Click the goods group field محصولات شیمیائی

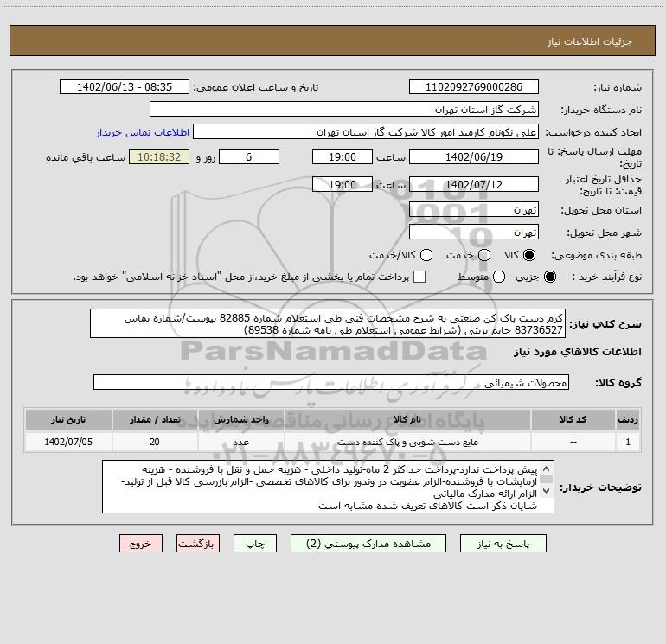tap(331, 382)
